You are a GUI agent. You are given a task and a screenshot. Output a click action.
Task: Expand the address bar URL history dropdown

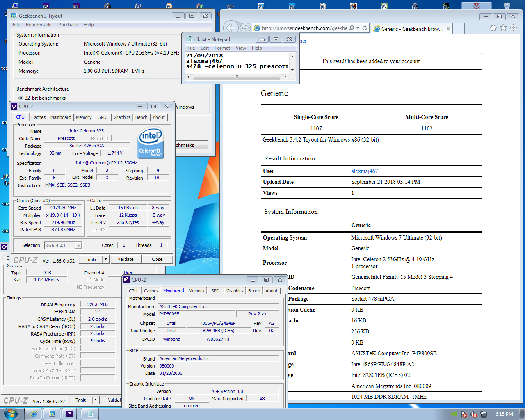358,28
